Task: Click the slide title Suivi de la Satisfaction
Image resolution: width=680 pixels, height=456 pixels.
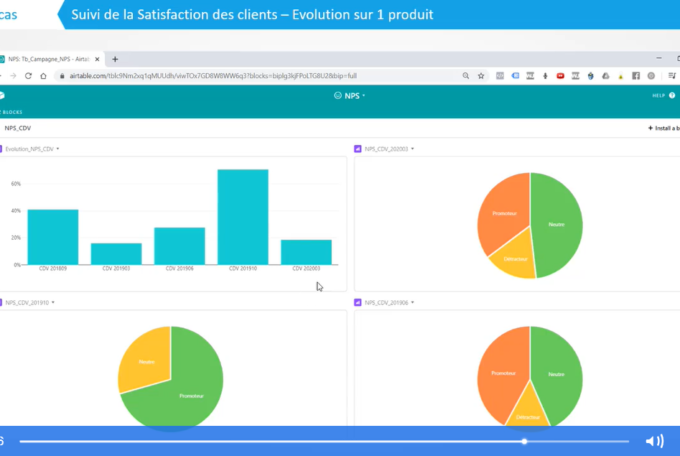Action: tap(252, 15)
